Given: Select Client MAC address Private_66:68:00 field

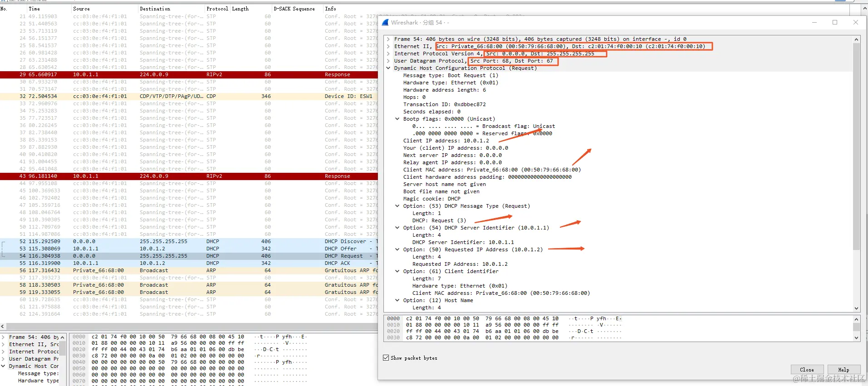Looking at the screenshot, I should (x=492, y=170).
